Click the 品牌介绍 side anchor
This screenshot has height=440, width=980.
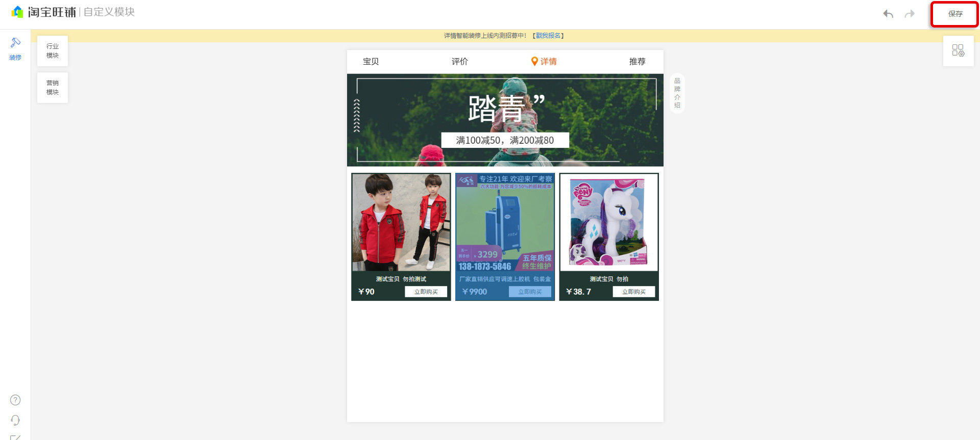(677, 93)
